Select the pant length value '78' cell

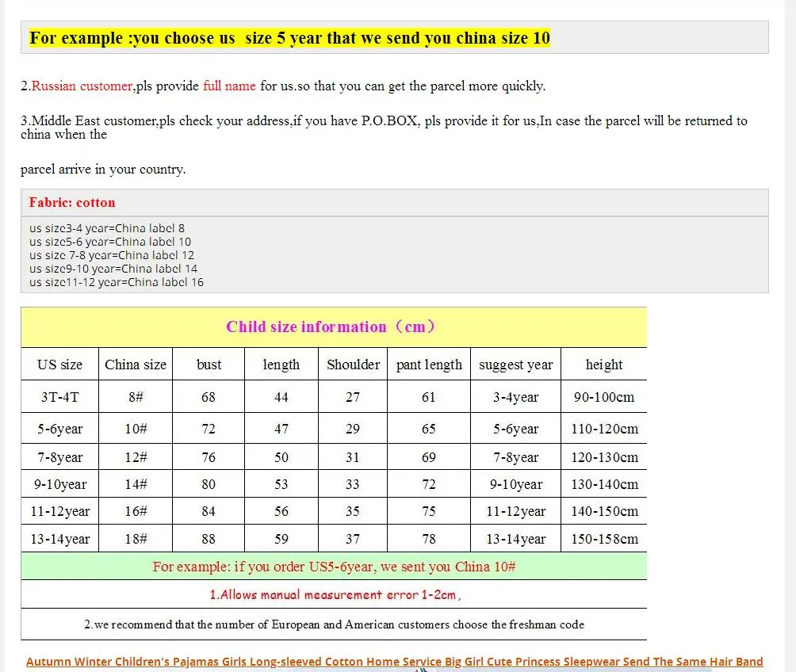429,539
